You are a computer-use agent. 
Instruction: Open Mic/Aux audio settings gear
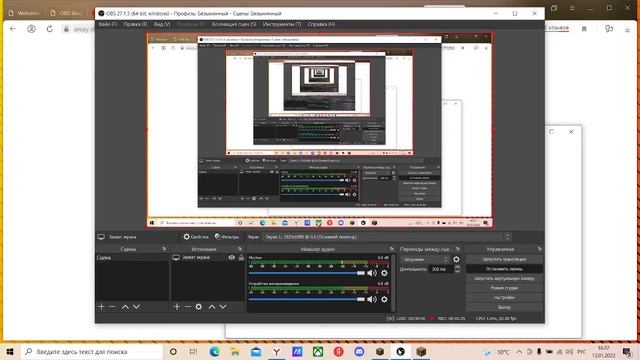(x=384, y=273)
